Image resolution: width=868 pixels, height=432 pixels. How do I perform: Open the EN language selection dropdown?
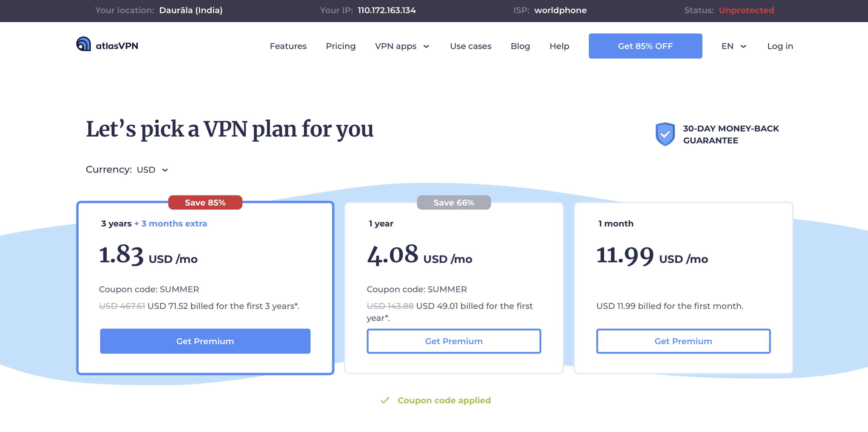(x=733, y=46)
